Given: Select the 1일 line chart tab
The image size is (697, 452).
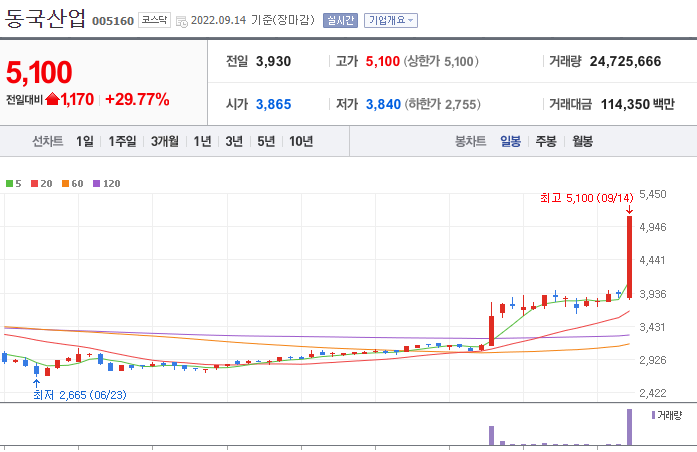Looking at the screenshot, I should coord(84,141).
